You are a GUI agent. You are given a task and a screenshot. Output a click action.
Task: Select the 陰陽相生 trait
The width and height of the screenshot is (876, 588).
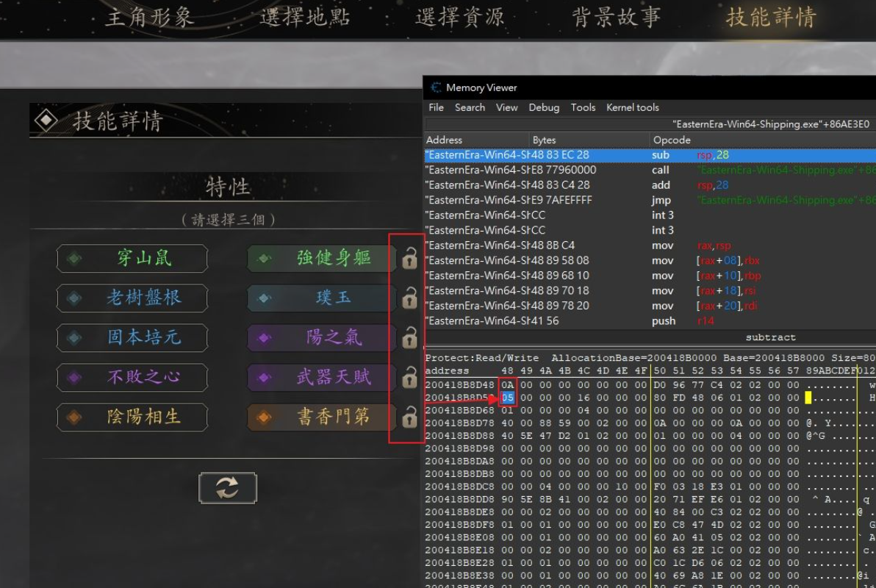tap(132, 417)
